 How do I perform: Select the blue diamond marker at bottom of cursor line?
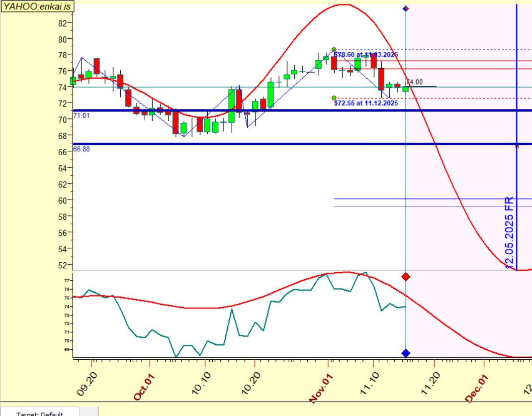tap(405, 353)
